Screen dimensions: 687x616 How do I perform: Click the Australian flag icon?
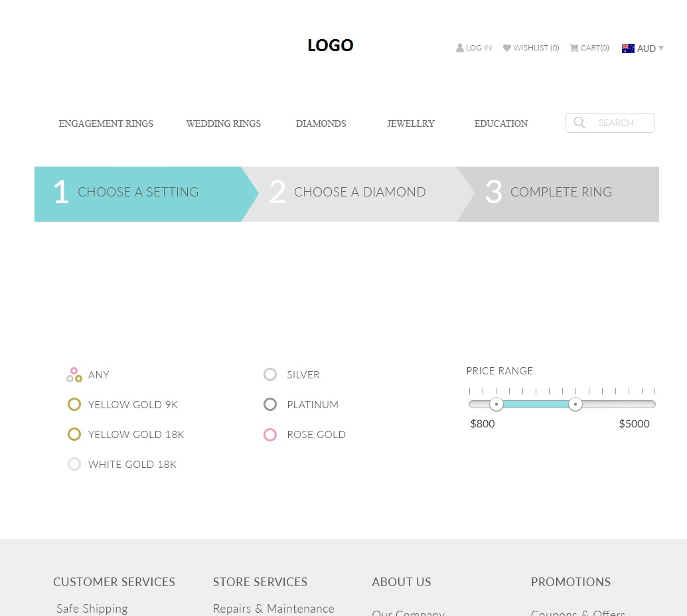tap(628, 48)
